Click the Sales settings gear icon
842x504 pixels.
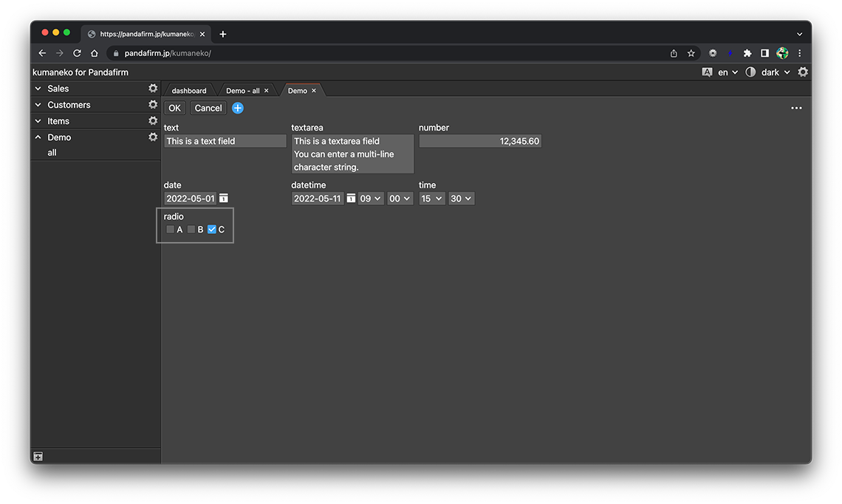[x=153, y=89]
